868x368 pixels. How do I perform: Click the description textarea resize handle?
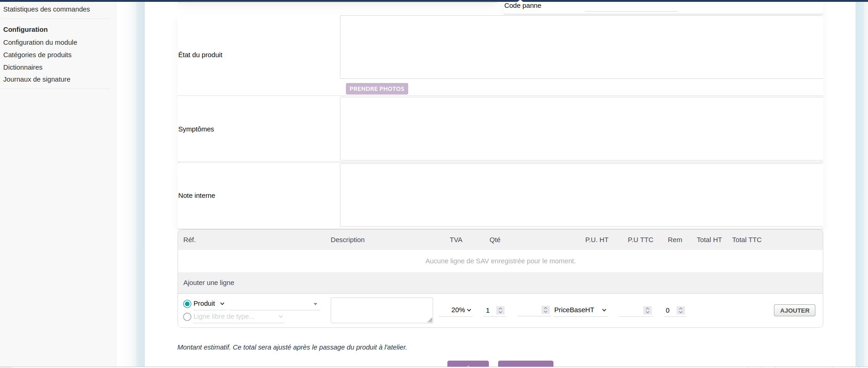[430, 320]
